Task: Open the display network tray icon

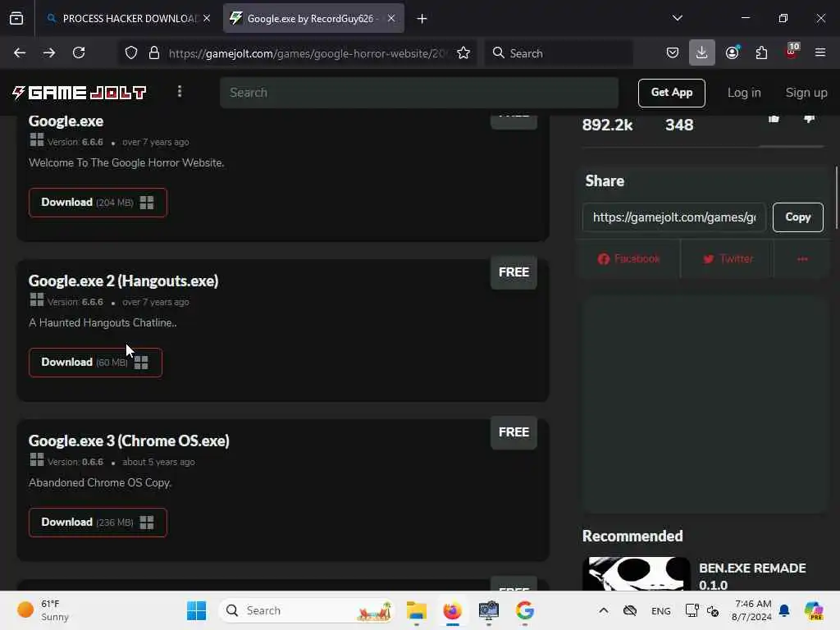Action: pos(692,610)
